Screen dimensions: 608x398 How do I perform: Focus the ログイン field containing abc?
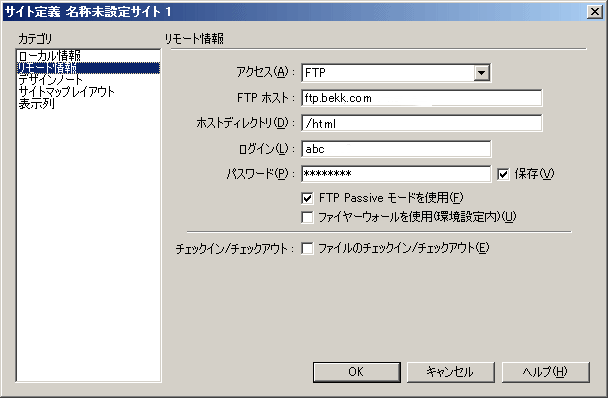click(396, 149)
